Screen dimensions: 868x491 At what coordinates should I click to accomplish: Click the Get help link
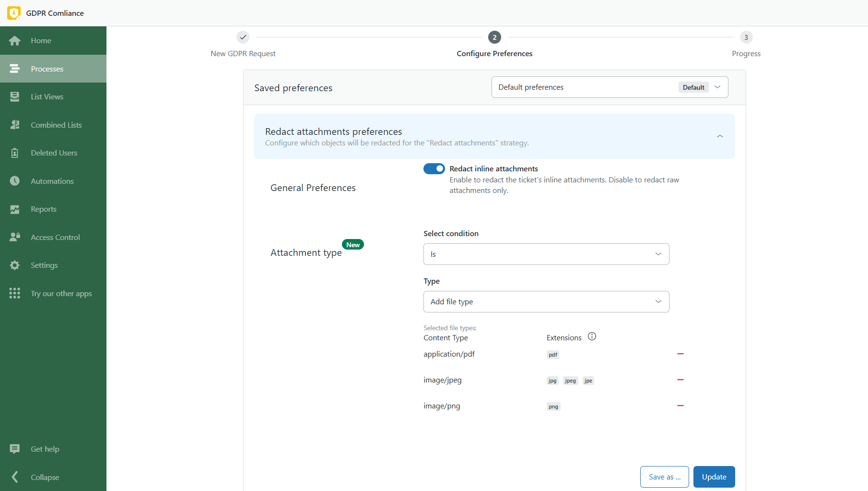pyautogui.click(x=45, y=449)
